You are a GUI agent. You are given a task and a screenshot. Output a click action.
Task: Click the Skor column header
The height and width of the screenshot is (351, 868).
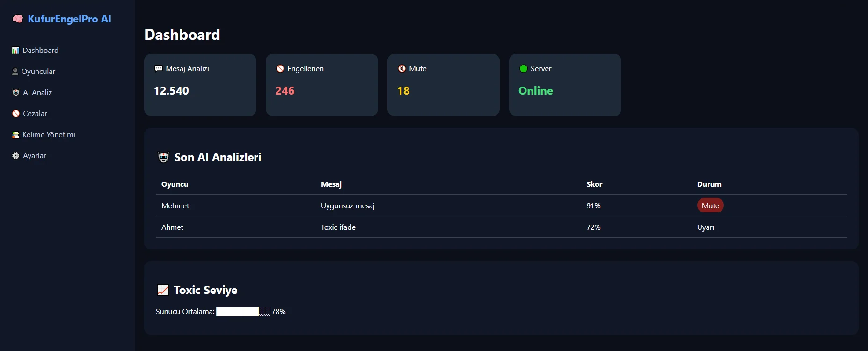pyautogui.click(x=594, y=184)
